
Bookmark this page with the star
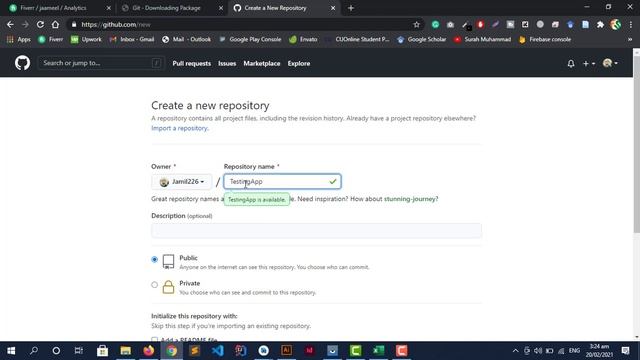coord(416,24)
